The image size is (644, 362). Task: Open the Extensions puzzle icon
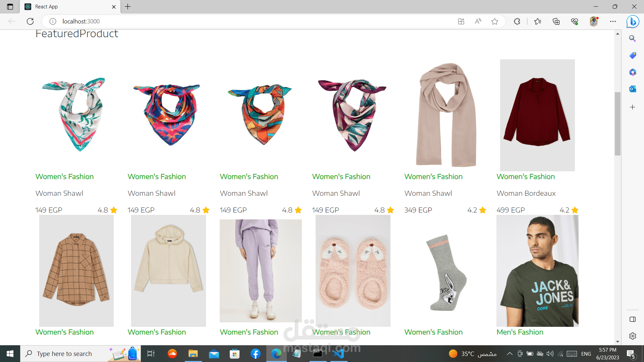pyautogui.click(x=517, y=21)
